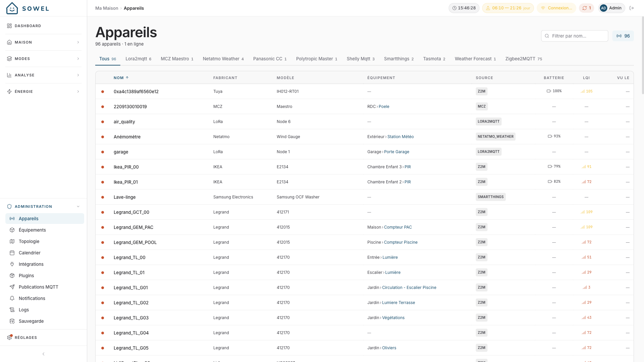644x362 pixels.
Task: Open the Poele equipment link
Action: coord(384,107)
